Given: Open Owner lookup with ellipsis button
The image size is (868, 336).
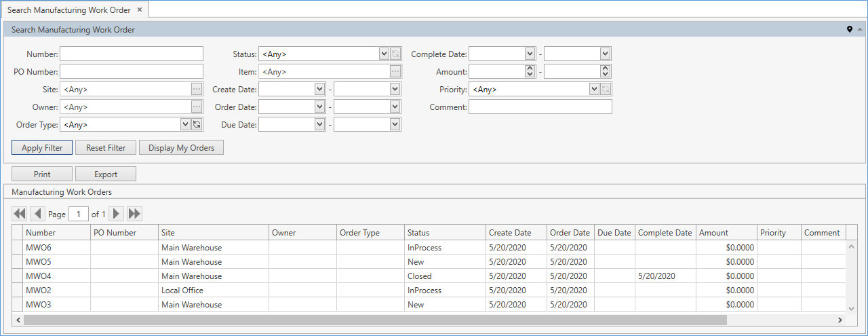Looking at the screenshot, I should pyautogui.click(x=197, y=107).
